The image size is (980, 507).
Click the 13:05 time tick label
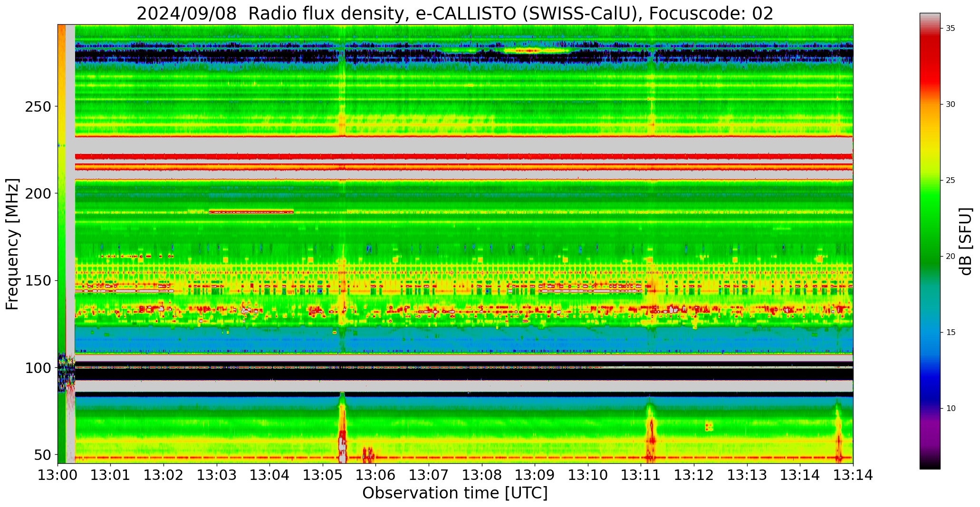tap(323, 475)
